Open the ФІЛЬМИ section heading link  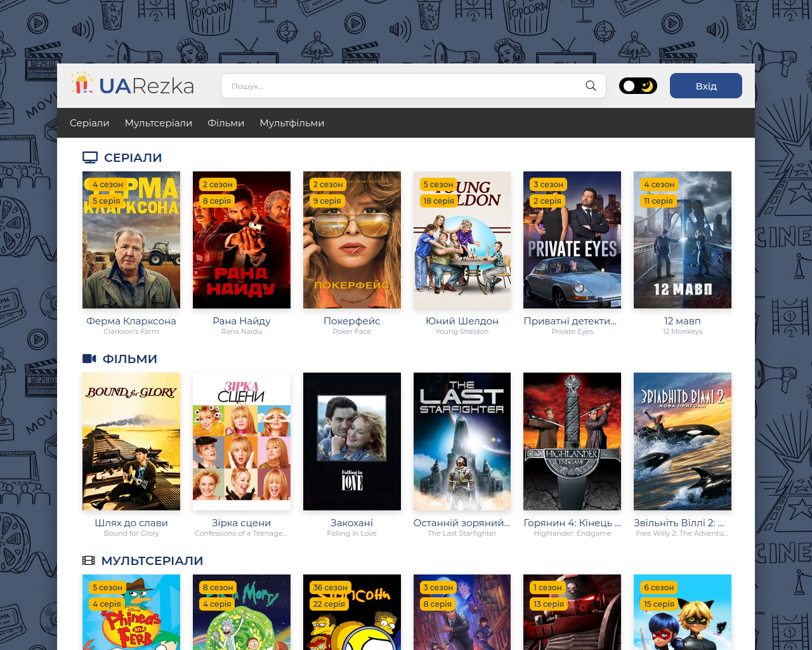coord(130,359)
